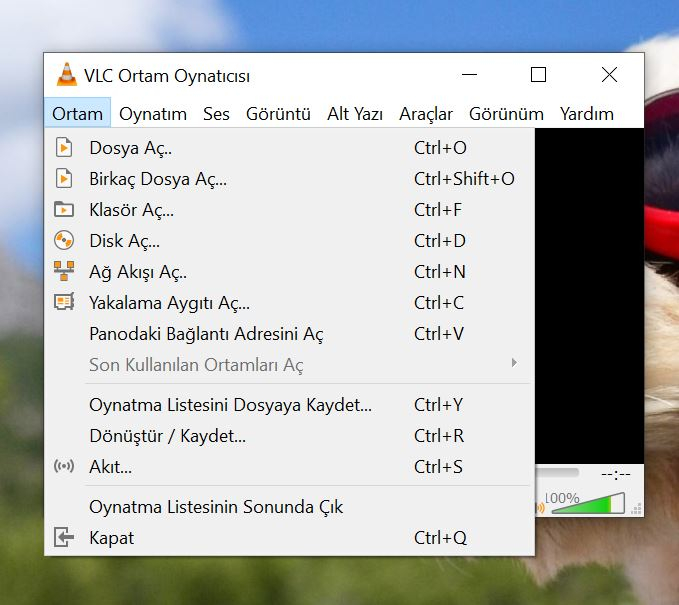This screenshot has width=679, height=605.
Task: Select Oynatma Listesini Dosyaya Kaydet
Action: pyautogui.click(x=230, y=405)
